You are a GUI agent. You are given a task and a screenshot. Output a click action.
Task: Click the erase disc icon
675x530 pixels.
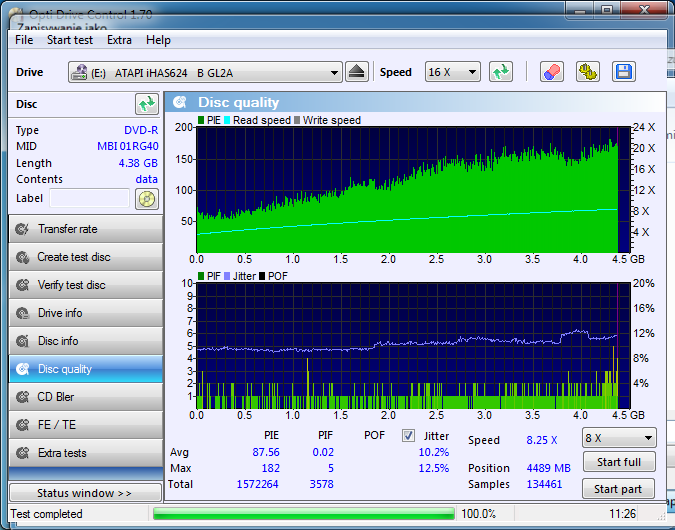pos(552,72)
